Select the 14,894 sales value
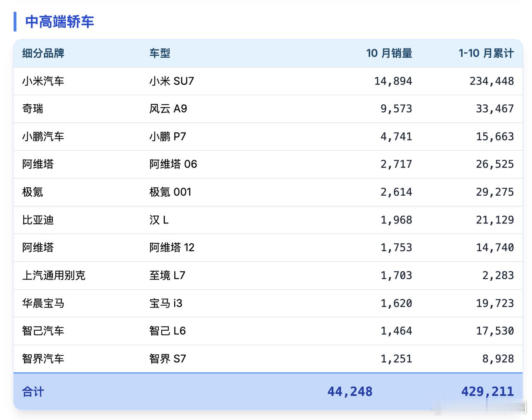The image size is (532, 420). [x=393, y=81]
